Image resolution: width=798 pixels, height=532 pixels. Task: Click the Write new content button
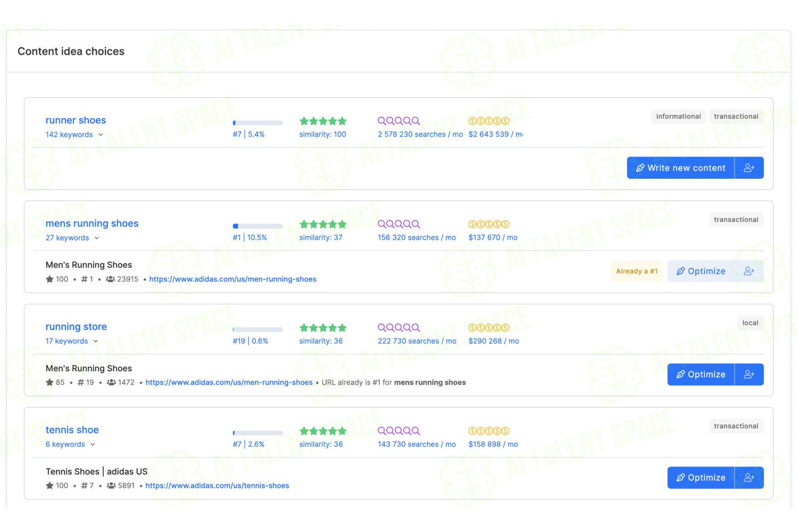(680, 168)
